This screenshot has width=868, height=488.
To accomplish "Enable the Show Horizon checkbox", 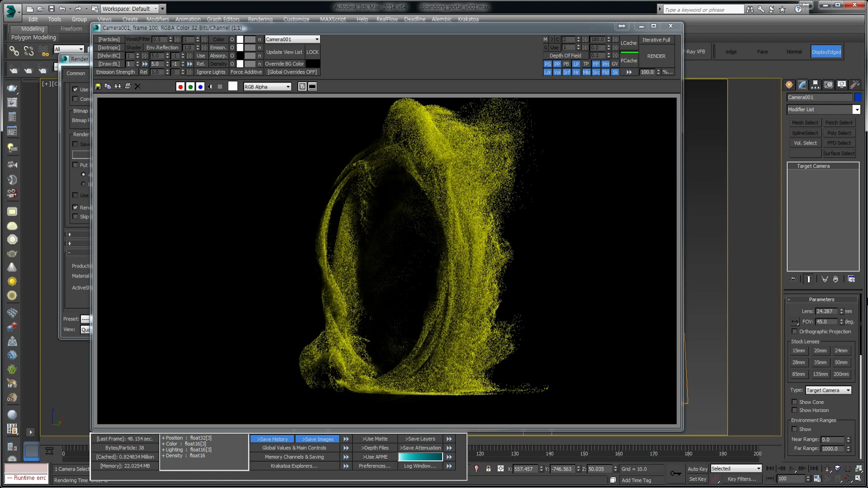I will point(795,410).
